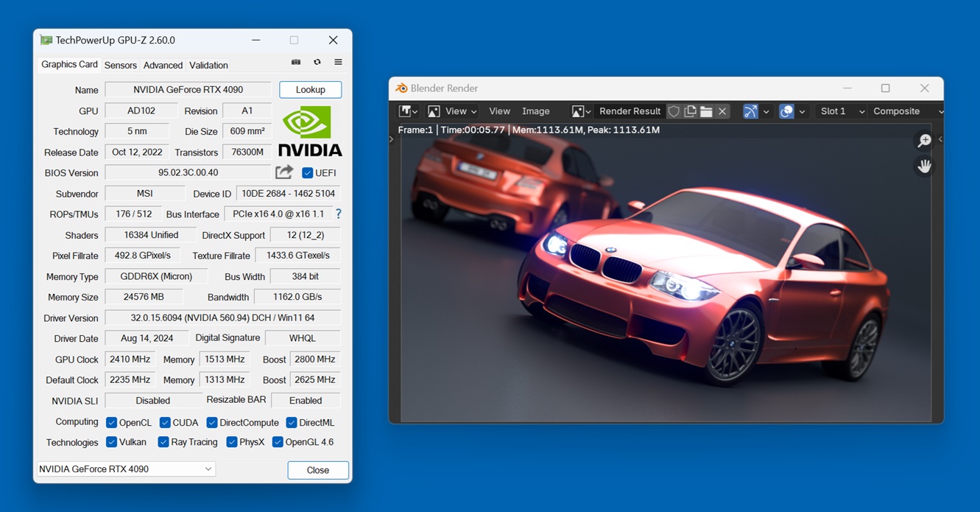Screen dimensions: 980x512
Task: Click the fake user shield icon
Action: click(x=674, y=111)
